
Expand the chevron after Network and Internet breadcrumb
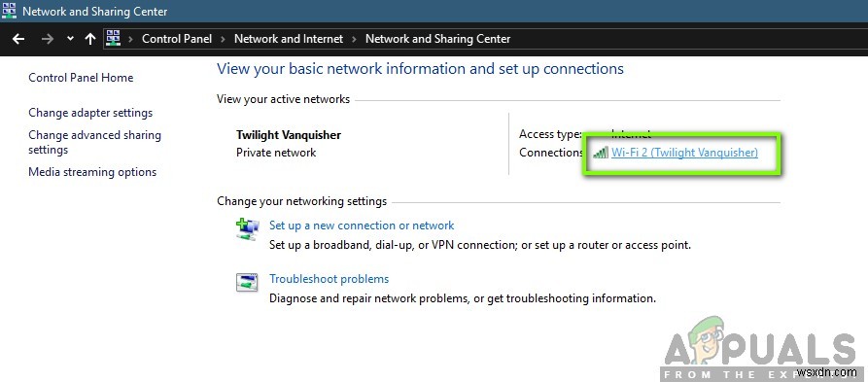tap(354, 39)
